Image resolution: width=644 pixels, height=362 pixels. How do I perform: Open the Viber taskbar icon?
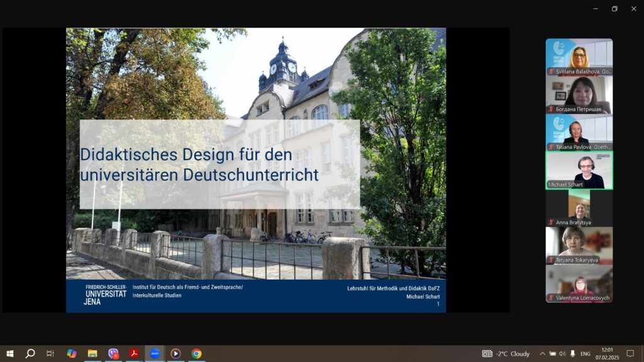pyautogui.click(x=113, y=354)
